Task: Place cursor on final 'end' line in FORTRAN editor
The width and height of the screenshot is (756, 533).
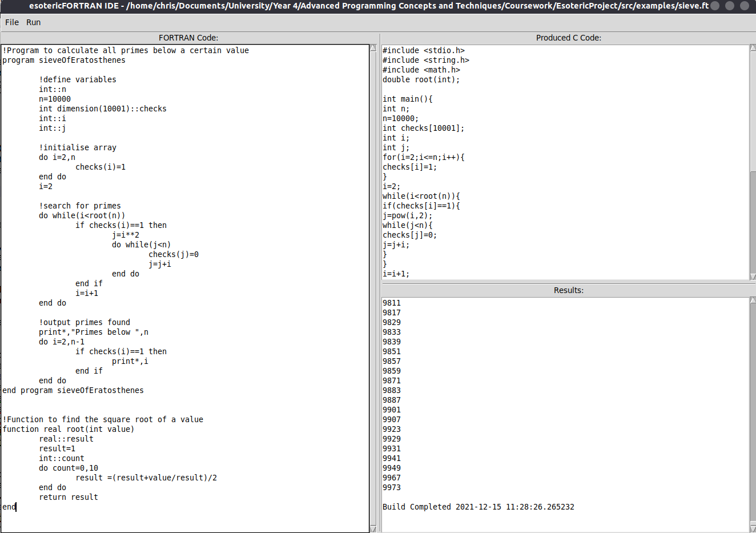Action: coord(10,507)
